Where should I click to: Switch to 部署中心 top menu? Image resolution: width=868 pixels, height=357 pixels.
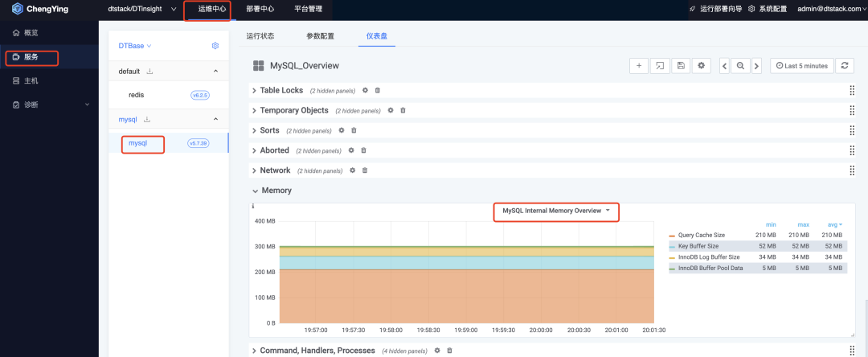(260, 9)
